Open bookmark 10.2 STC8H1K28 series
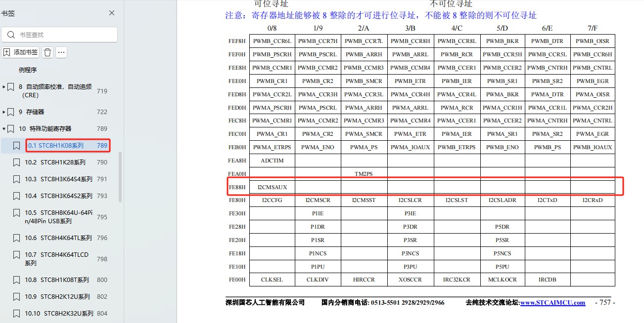This screenshot has height=323, width=644. tap(55, 162)
